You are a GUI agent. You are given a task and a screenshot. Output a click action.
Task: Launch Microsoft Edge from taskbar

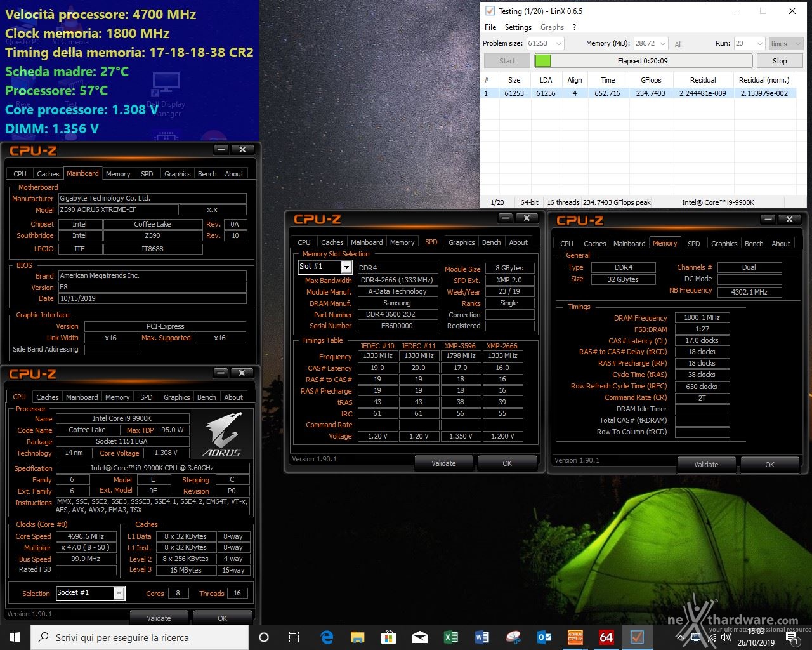point(327,637)
